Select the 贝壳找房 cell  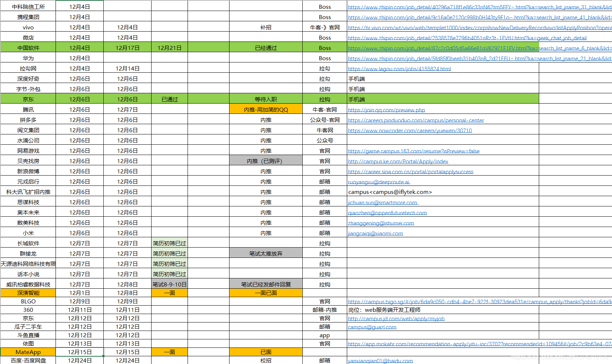click(28, 161)
